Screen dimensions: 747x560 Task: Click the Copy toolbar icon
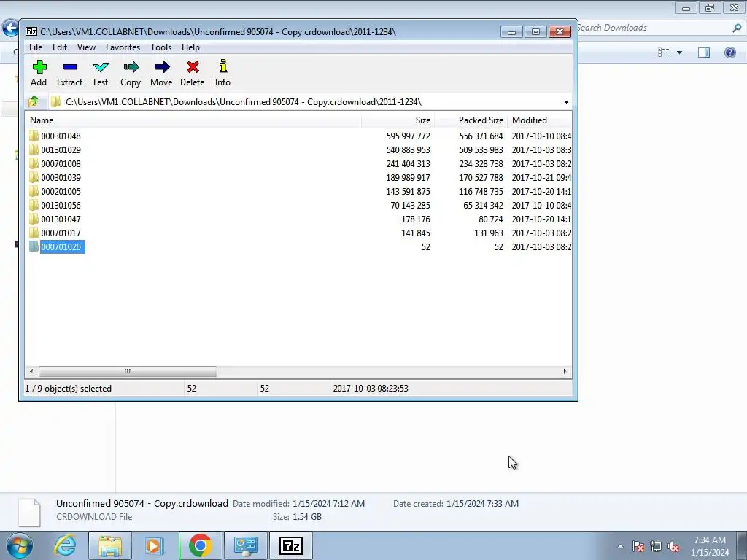(131, 67)
